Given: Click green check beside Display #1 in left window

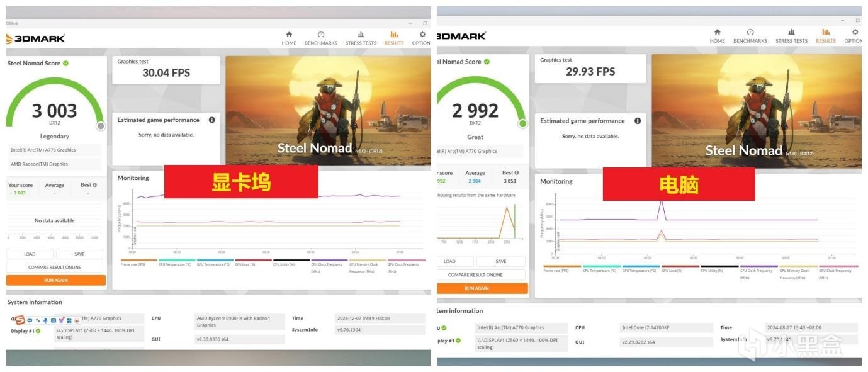Looking at the screenshot, I should (38, 331).
